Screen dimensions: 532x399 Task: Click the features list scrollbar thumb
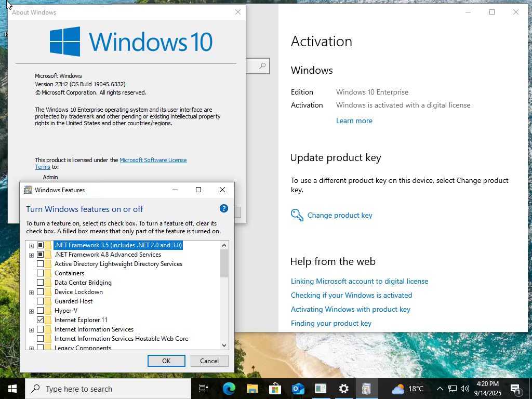(224, 263)
